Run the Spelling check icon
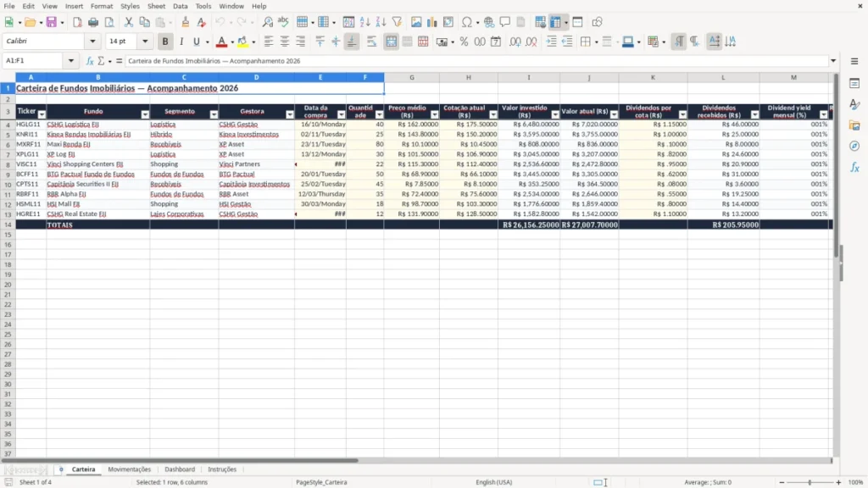 [283, 22]
